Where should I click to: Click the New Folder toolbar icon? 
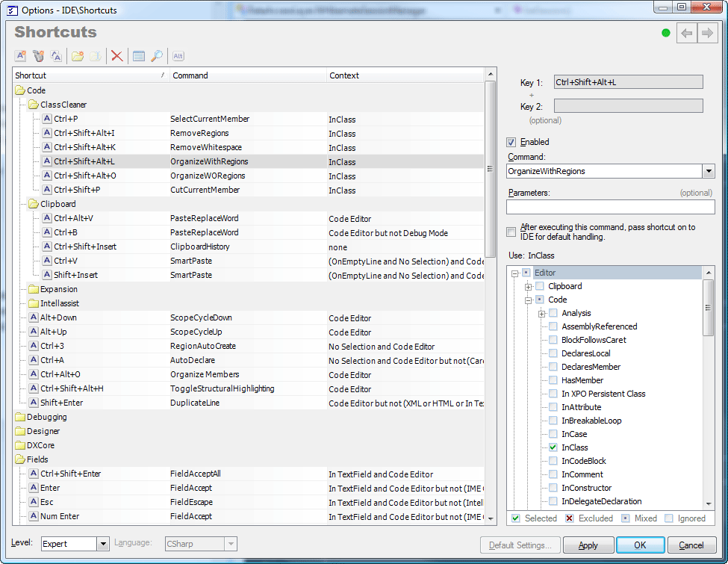point(78,56)
